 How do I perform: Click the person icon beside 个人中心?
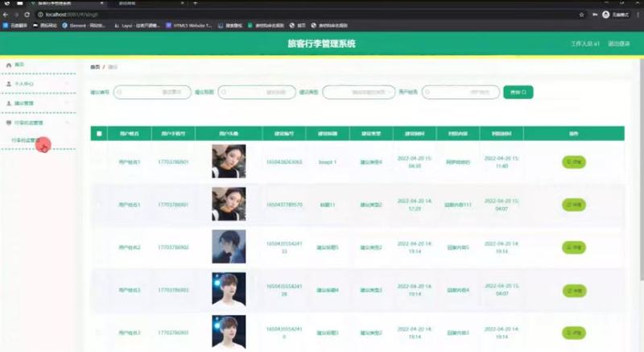[x=9, y=84]
